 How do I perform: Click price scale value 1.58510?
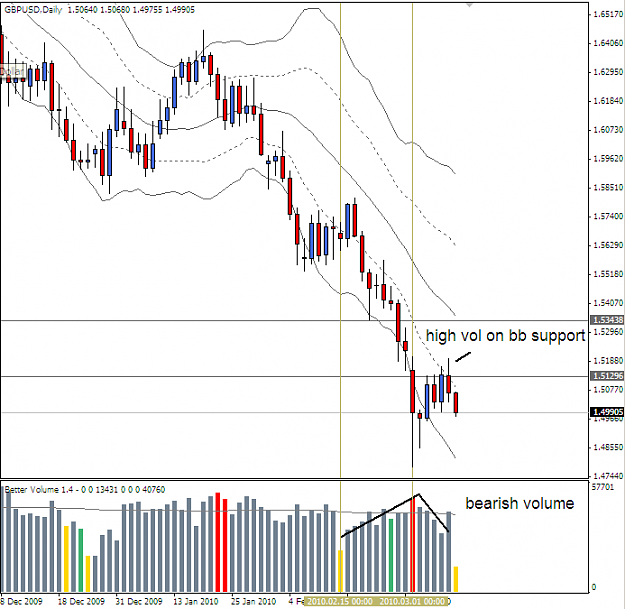[608, 187]
